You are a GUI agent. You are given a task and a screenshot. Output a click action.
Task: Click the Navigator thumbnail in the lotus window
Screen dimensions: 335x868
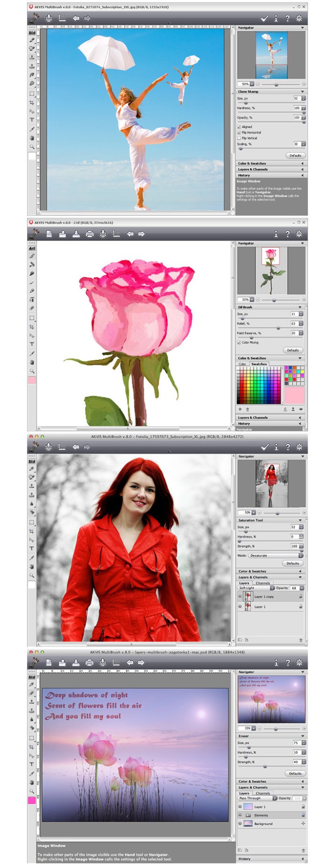coord(271,699)
